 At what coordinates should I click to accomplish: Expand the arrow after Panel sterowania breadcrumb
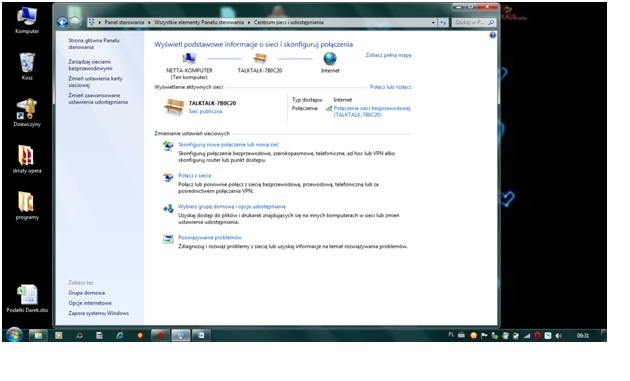(x=149, y=23)
